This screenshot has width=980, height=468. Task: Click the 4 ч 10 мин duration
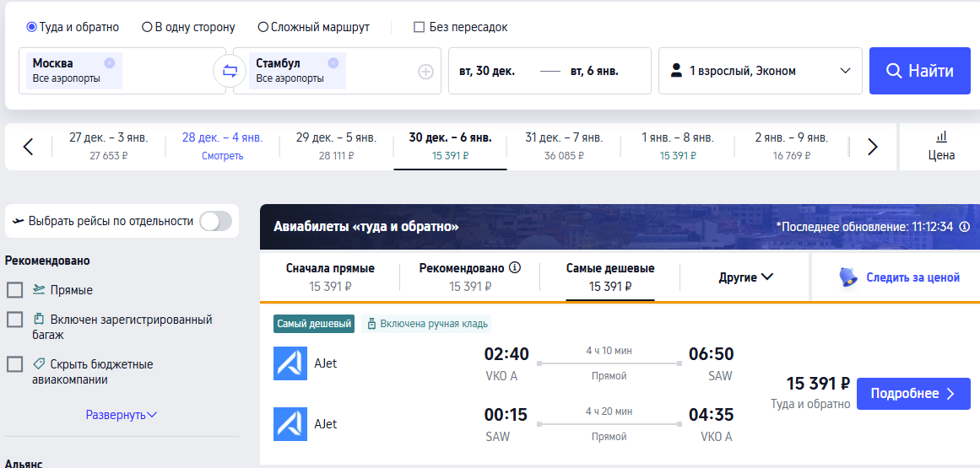click(x=609, y=352)
